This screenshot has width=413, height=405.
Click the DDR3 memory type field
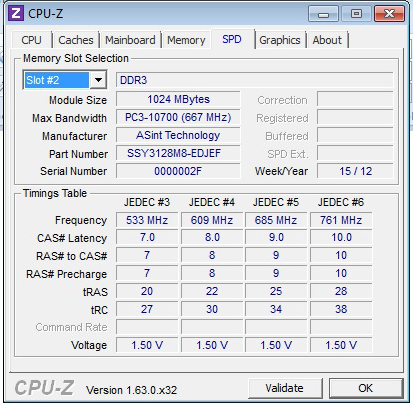click(255, 80)
